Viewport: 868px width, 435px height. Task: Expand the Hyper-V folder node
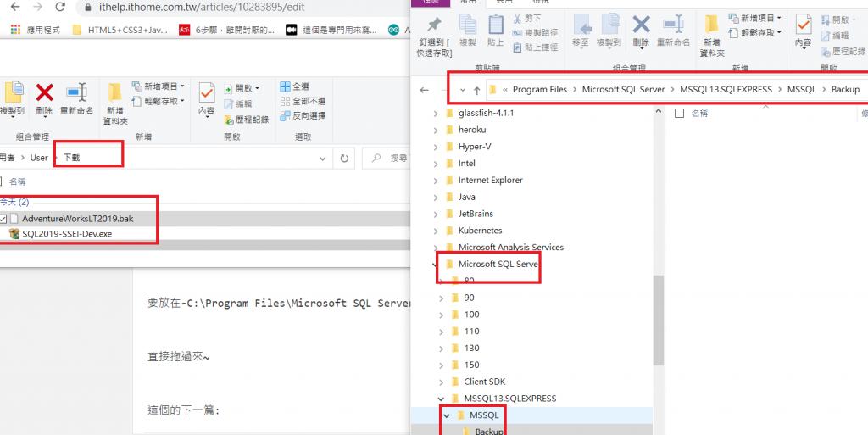click(435, 147)
